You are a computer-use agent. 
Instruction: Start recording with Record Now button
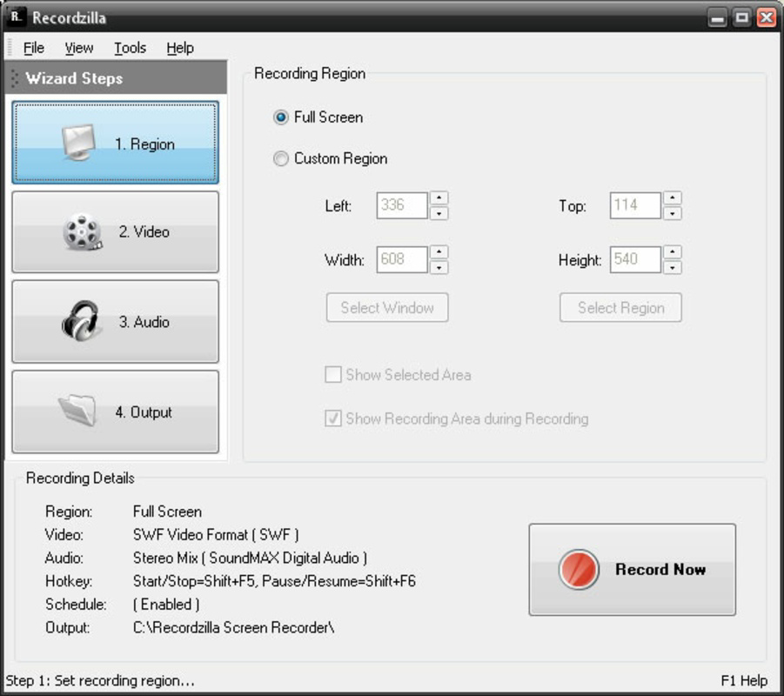(632, 570)
